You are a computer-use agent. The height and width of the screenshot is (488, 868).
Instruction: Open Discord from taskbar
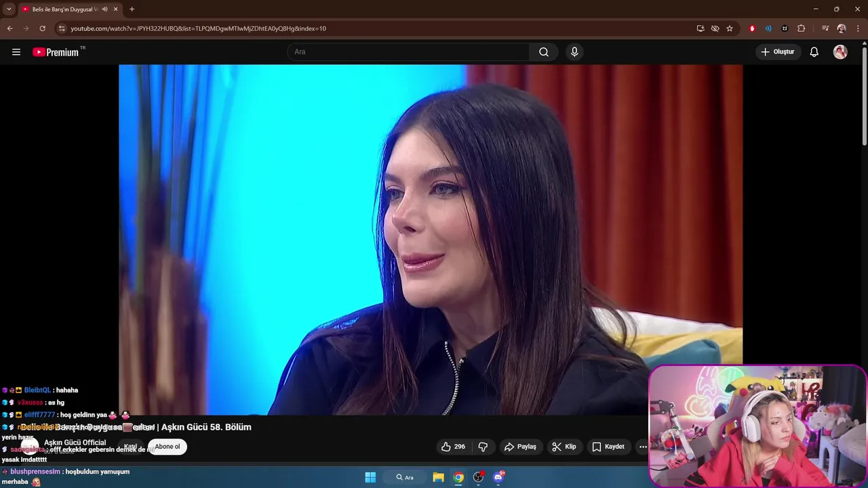(x=498, y=477)
